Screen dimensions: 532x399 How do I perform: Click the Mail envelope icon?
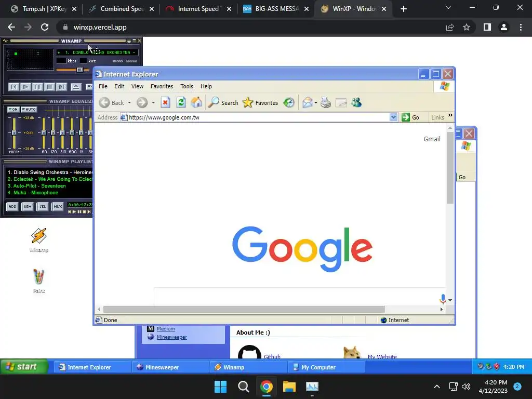point(308,102)
